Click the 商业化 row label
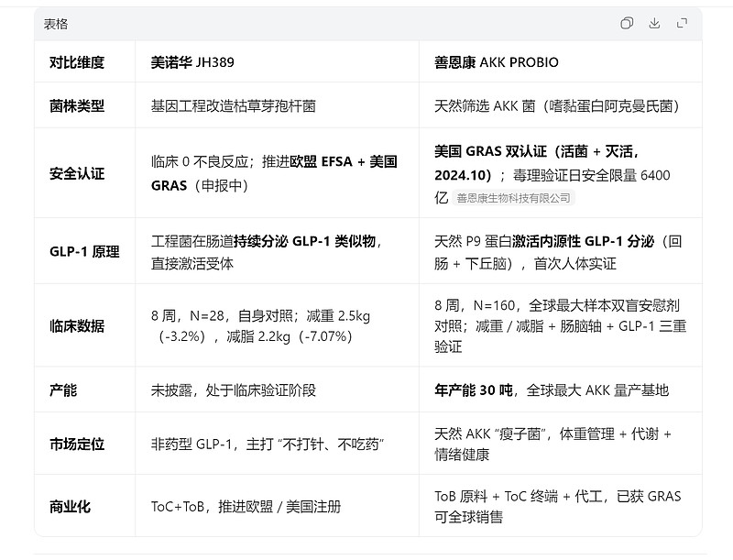This screenshot has height=560, width=733. pyautogui.click(x=70, y=506)
